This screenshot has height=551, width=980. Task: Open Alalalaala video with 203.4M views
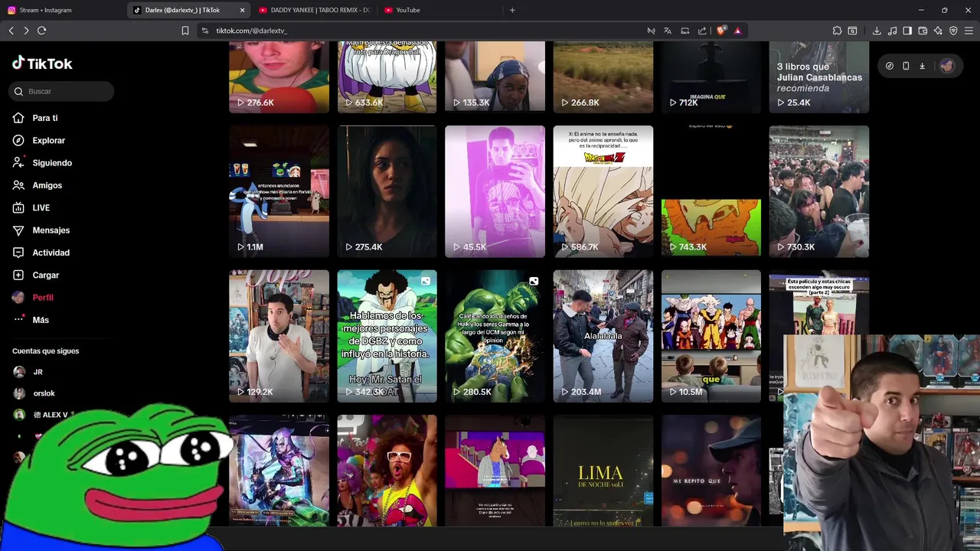(x=603, y=336)
